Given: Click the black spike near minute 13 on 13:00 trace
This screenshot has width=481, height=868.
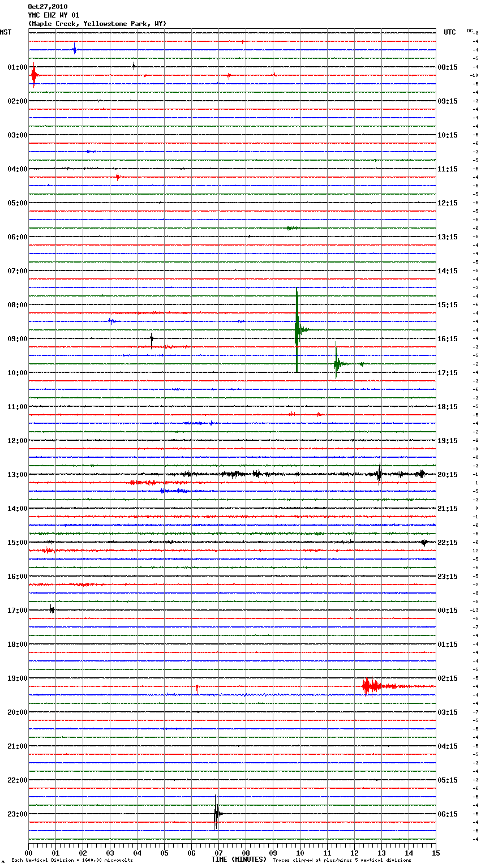Looking at the screenshot, I should coord(380,474).
